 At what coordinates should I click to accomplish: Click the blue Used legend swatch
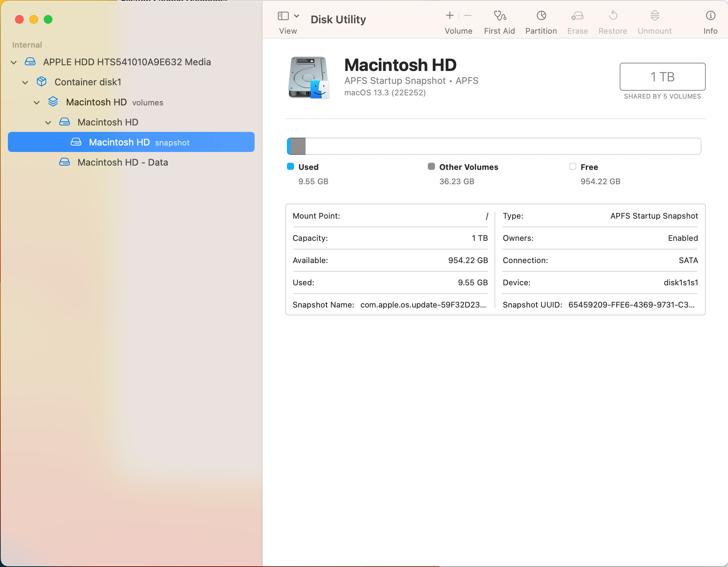[x=290, y=166]
